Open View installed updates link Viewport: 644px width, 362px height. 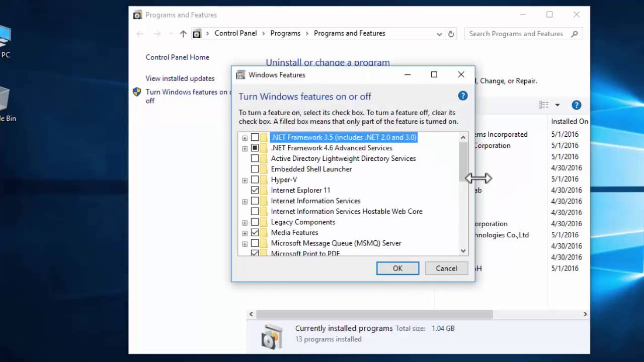180,78
